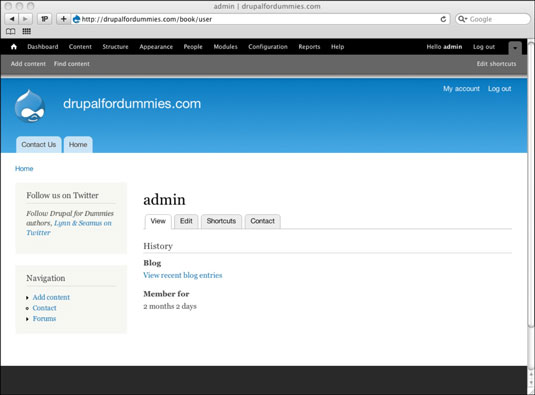Add bookmark with the plus button

pos(63,19)
